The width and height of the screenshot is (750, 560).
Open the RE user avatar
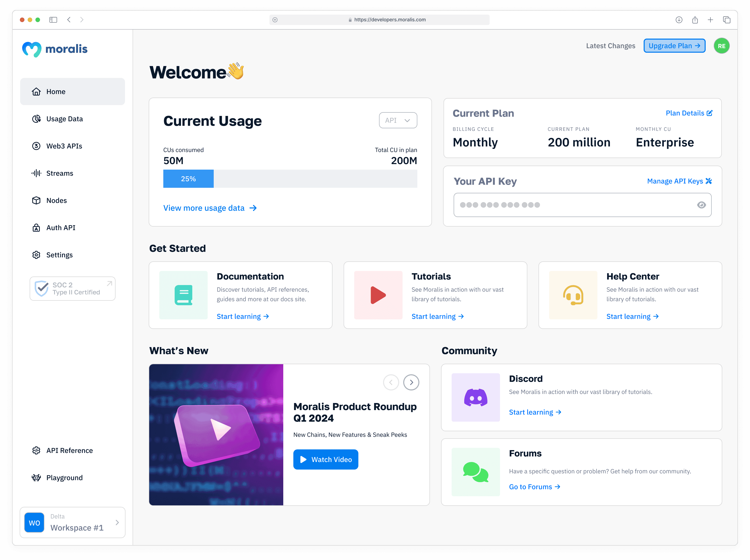[722, 46]
